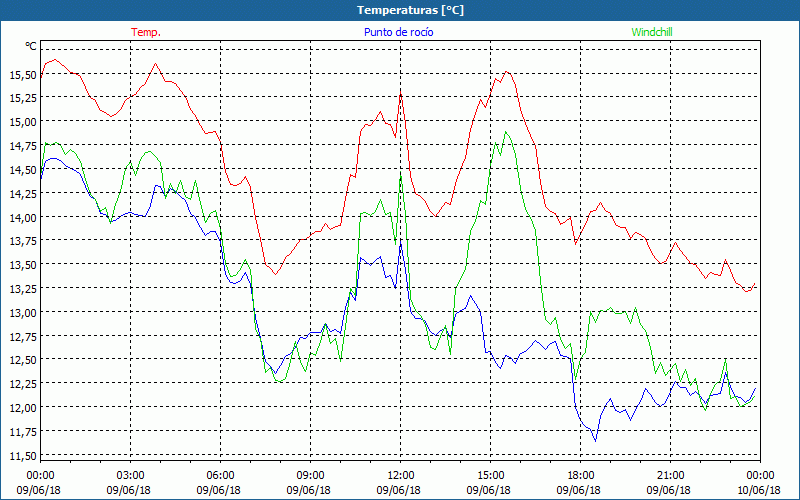
Task: Click the 14,75 y-axis value
Action: [x=23, y=145]
